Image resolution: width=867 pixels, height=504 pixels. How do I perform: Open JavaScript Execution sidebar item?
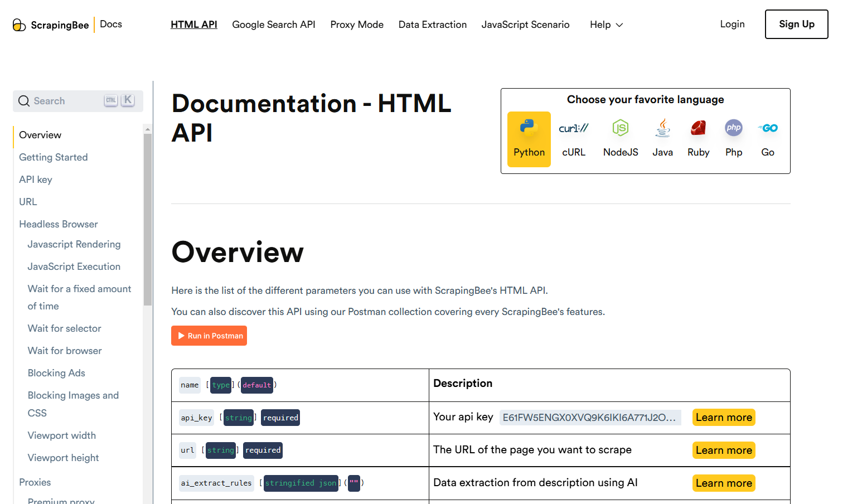coord(74,266)
